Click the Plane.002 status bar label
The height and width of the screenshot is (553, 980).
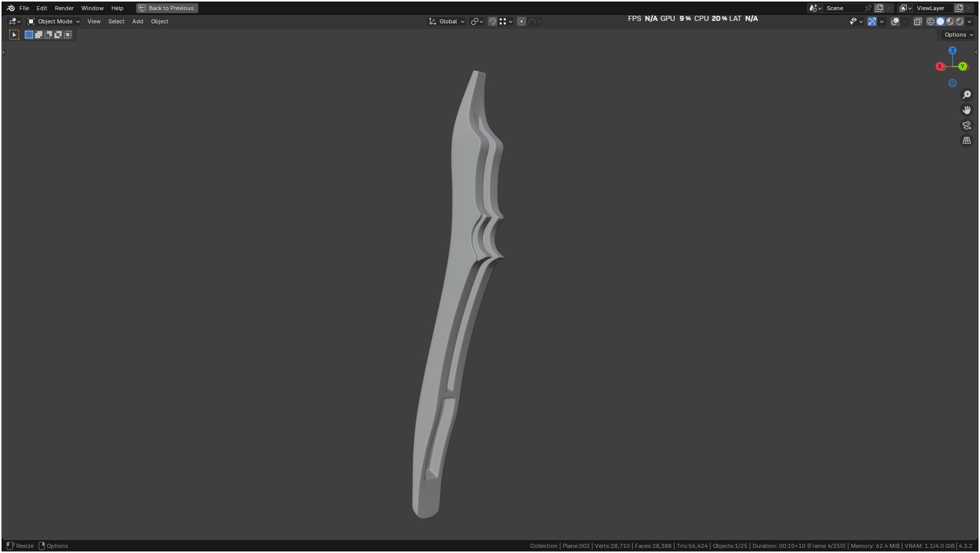pyautogui.click(x=576, y=546)
